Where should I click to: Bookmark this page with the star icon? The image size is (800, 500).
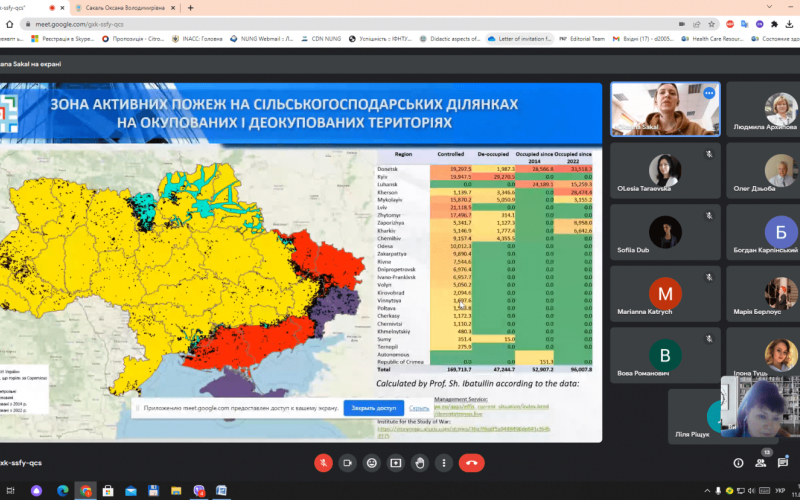(711, 24)
